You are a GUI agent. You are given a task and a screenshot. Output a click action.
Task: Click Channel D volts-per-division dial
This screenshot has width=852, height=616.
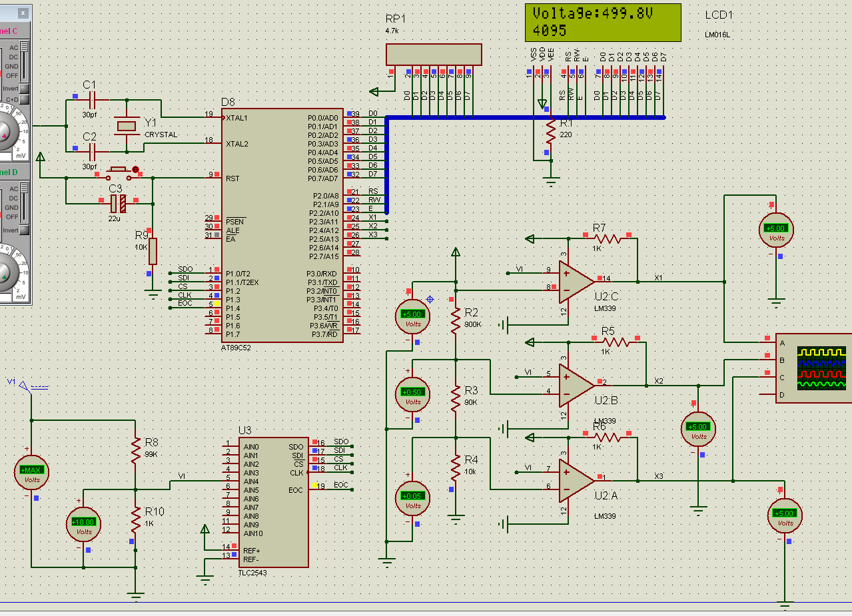tap(5, 272)
